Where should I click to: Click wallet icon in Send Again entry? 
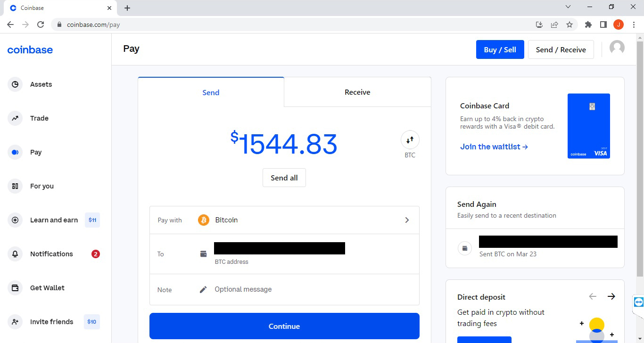pos(465,248)
